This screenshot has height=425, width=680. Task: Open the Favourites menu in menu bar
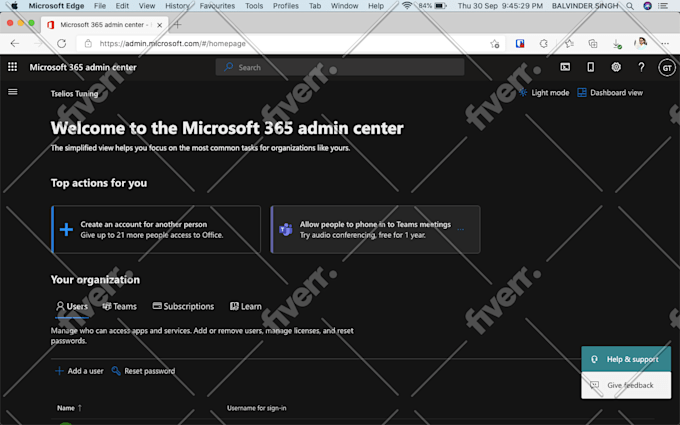(x=217, y=6)
